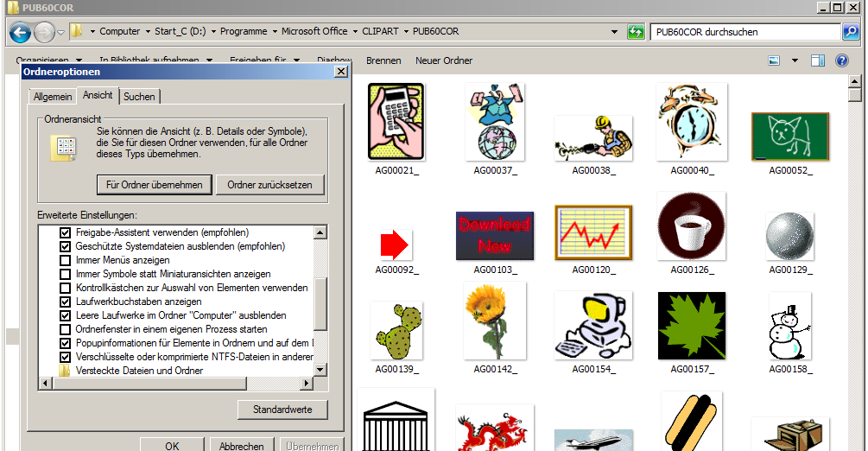Click the Explorer forward arrow button
Image resolution: width=868 pixels, height=451 pixels.
coord(44,33)
